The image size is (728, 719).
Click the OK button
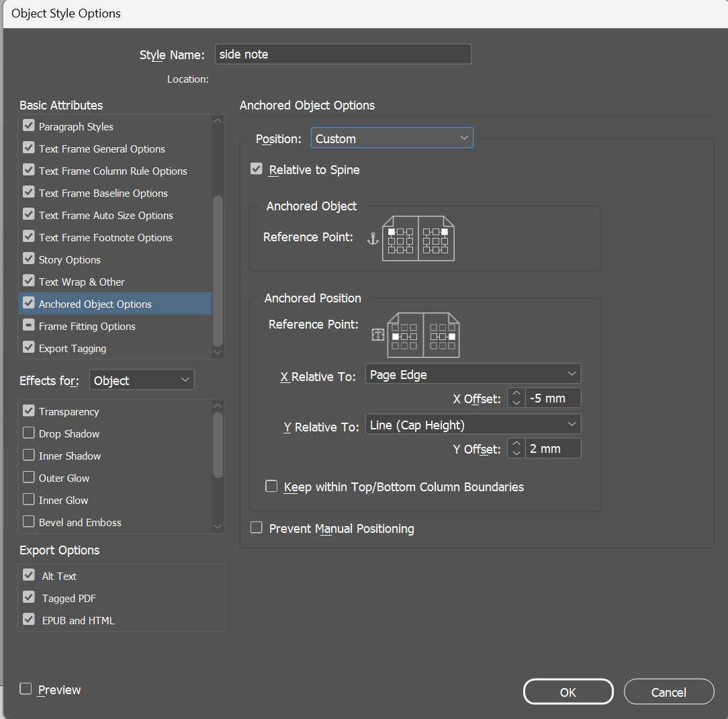pyautogui.click(x=568, y=692)
